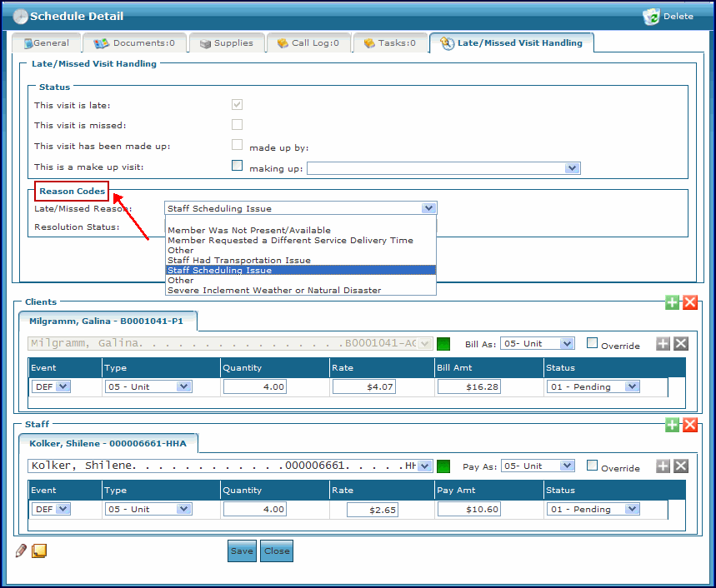Click gray X icon in Milgramm client row
The width and height of the screenshot is (716, 588).
tap(681, 343)
